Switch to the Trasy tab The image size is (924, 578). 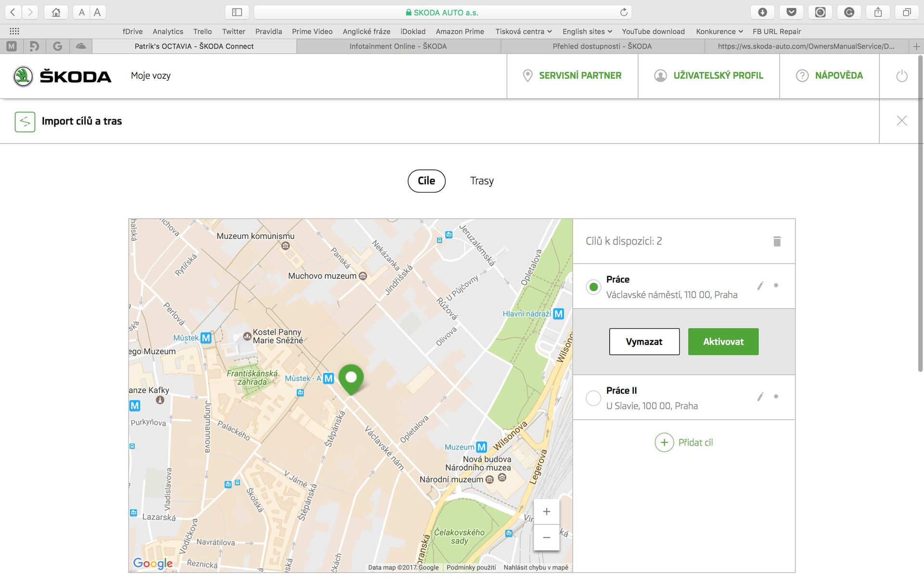[x=482, y=181]
